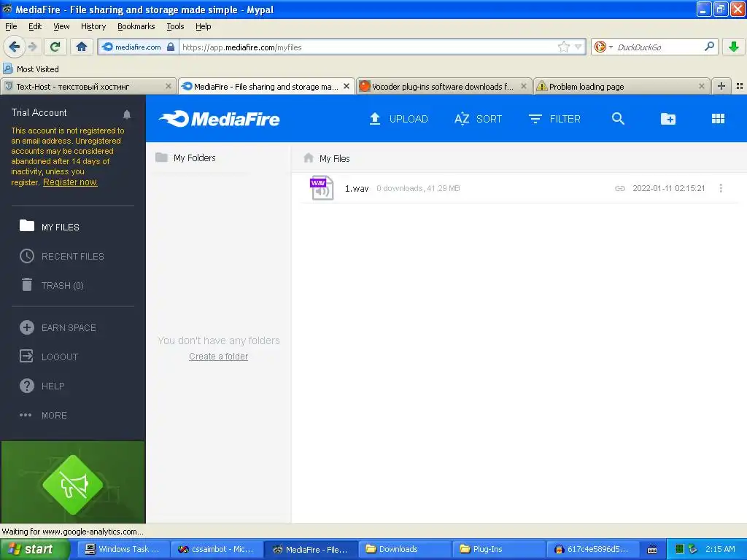Bookmark the page with the star icon
This screenshot has height=560, width=747.
tap(564, 47)
